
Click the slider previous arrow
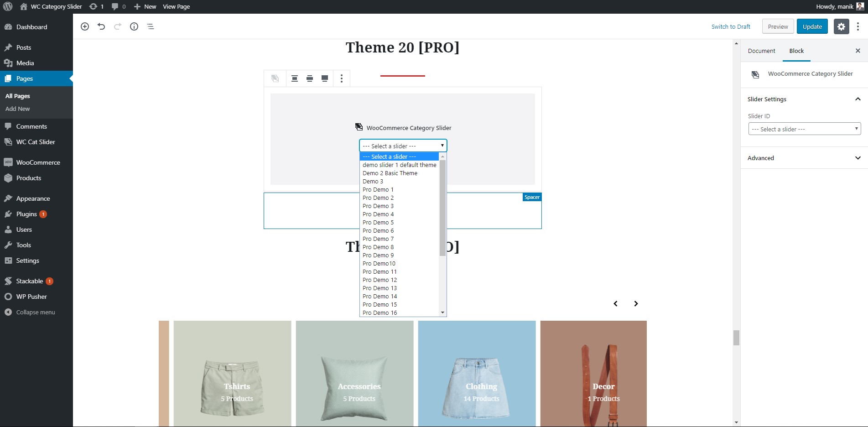[x=615, y=304]
